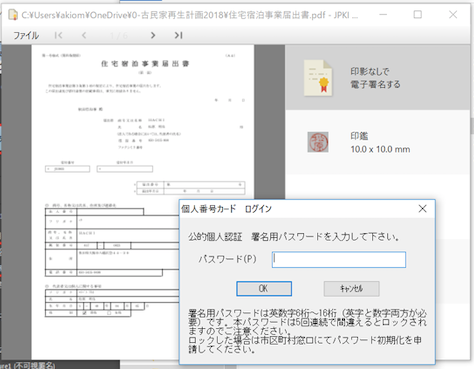
Task: Click the PDF page preview
Action: (143, 202)
